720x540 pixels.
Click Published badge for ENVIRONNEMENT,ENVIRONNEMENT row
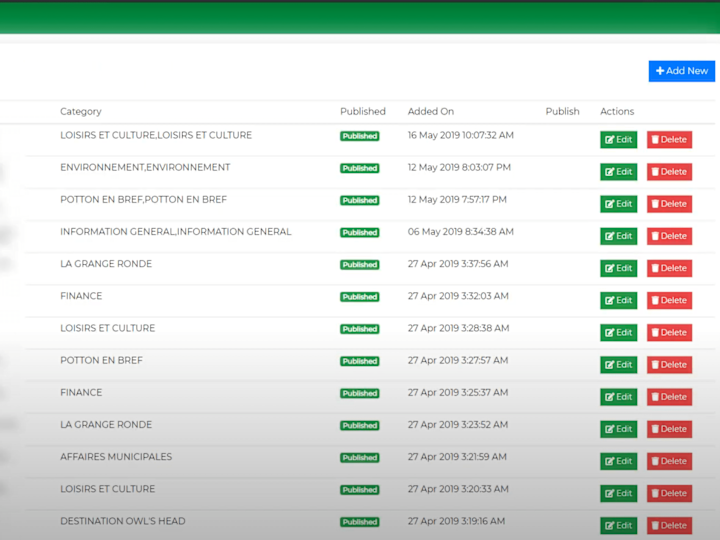(x=360, y=168)
